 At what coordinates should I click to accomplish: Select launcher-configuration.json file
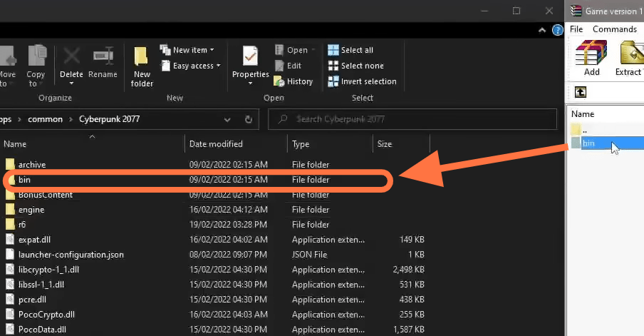(x=71, y=255)
